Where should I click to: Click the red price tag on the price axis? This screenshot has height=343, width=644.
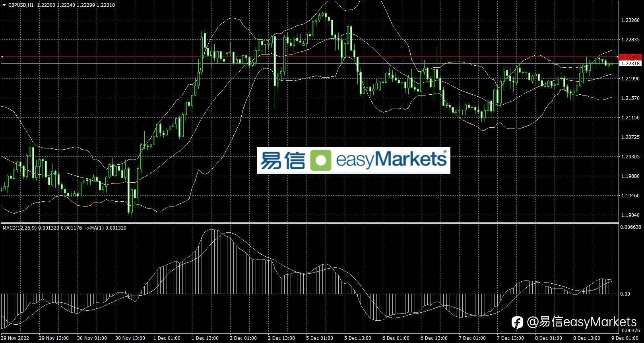coord(630,57)
